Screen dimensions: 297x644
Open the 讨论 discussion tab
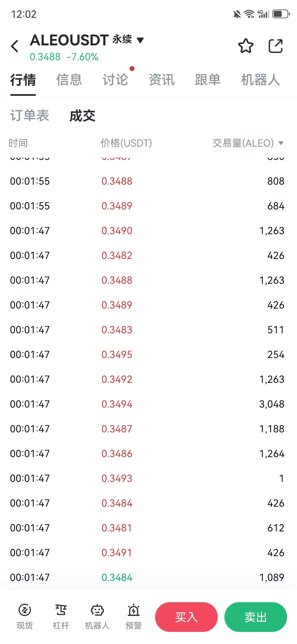pyautogui.click(x=116, y=80)
